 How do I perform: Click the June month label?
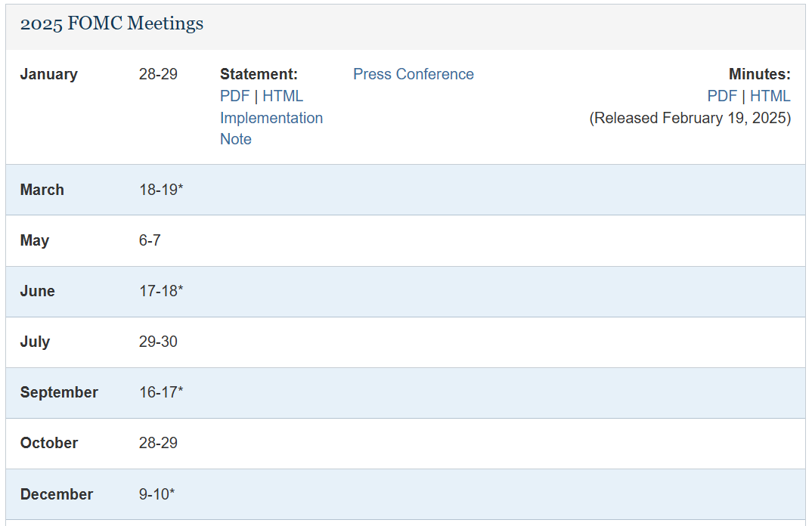(x=38, y=291)
